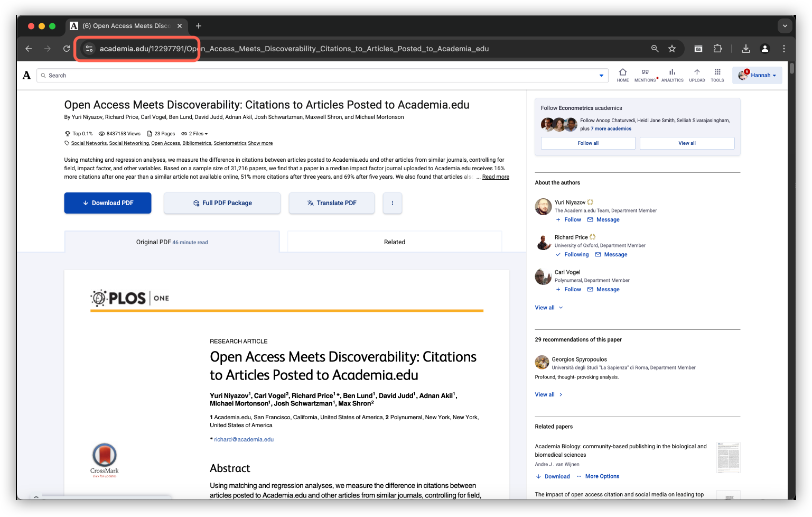This screenshot has width=812, height=517.
Task: Toggle Following for Richard Price
Action: (572, 255)
